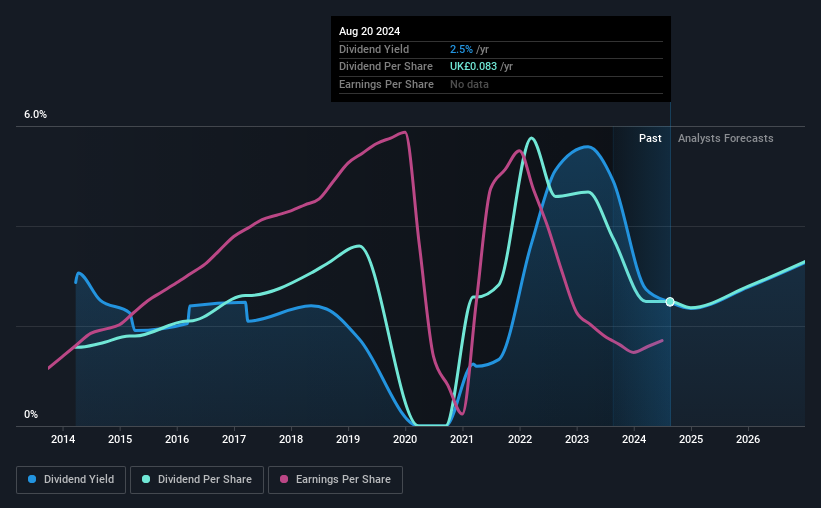
Task: Click the highlighted data point marker on chart
Action: 670,302
